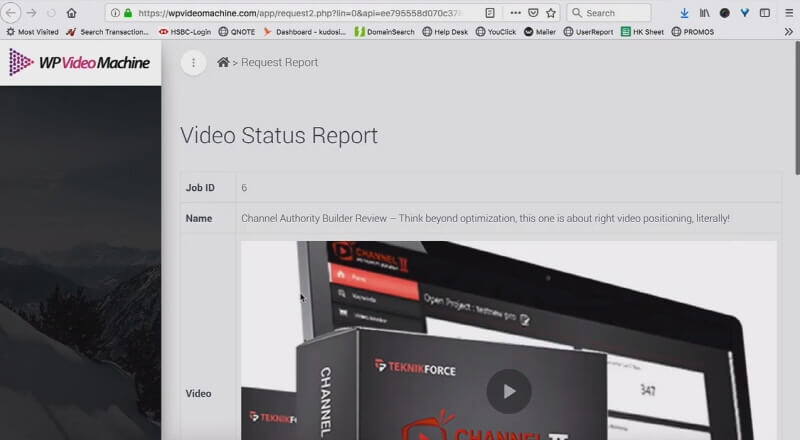
Task: Click the Channel Authority Builder video thumbnail
Action: 509,340
